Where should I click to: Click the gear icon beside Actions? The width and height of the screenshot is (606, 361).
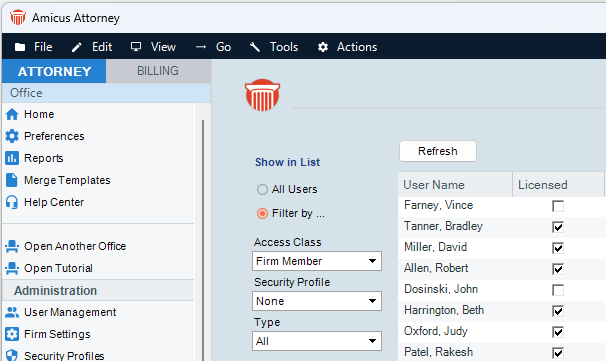tap(323, 47)
